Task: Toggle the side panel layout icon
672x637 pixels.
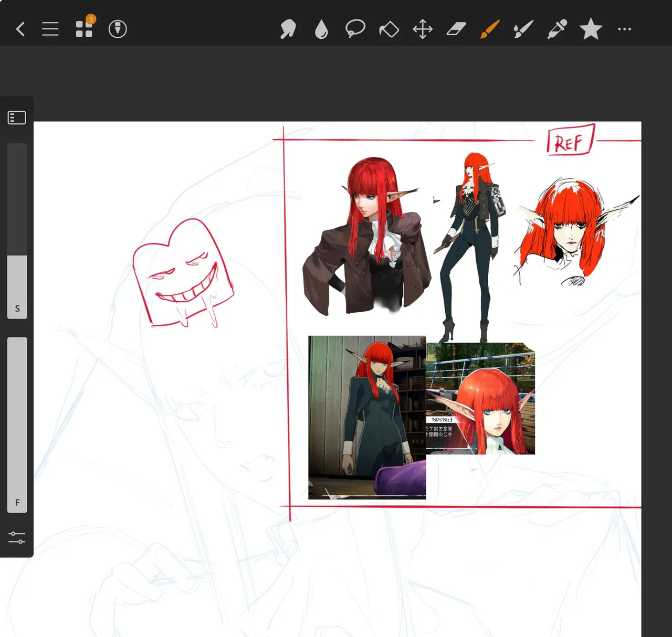Action: coord(17,118)
